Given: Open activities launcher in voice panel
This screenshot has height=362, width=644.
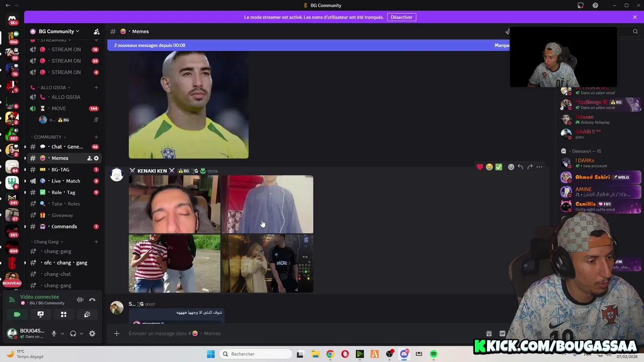Looking at the screenshot, I should pos(64,314).
